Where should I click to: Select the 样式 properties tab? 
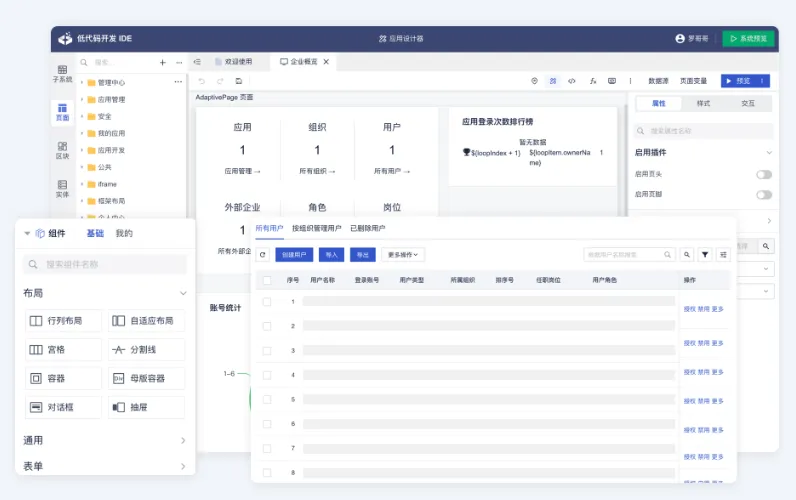tap(703, 104)
